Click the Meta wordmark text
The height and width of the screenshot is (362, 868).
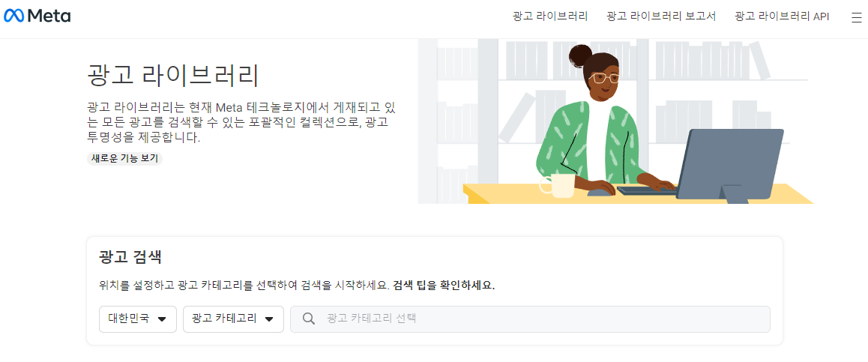[49, 16]
